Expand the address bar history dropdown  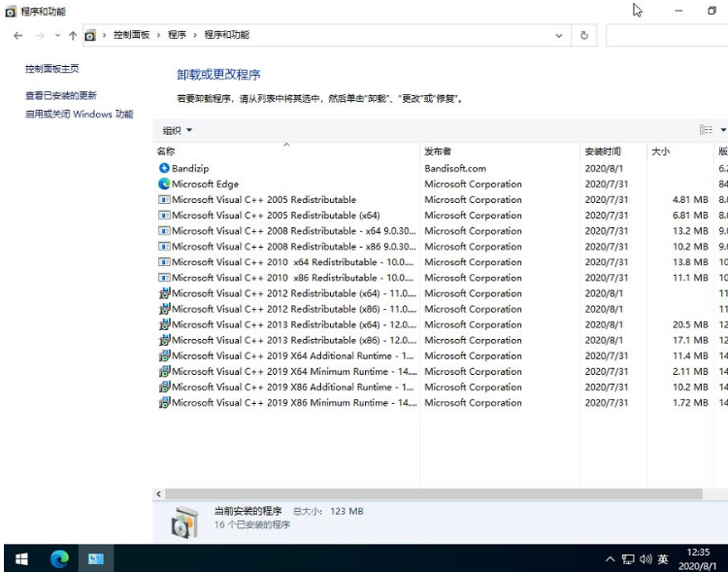click(x=559, y=35)
